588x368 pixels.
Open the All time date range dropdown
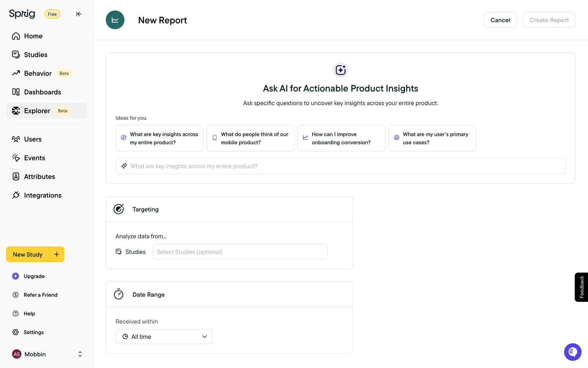(x=164, y=336)
